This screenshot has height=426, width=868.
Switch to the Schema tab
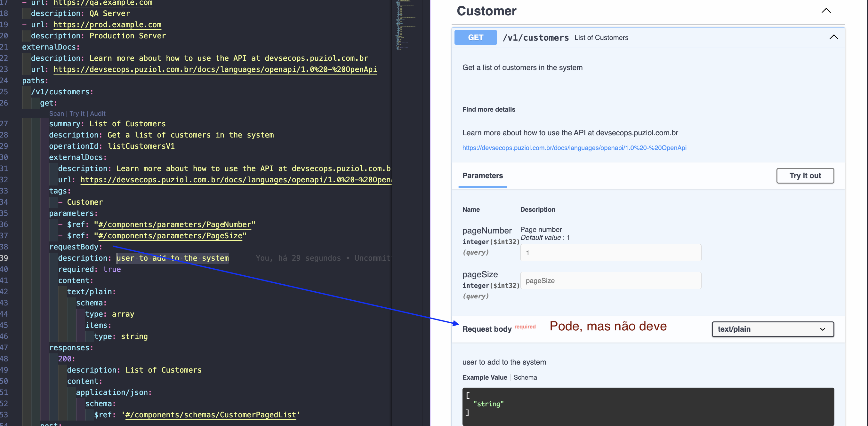(x=525, y=377)
